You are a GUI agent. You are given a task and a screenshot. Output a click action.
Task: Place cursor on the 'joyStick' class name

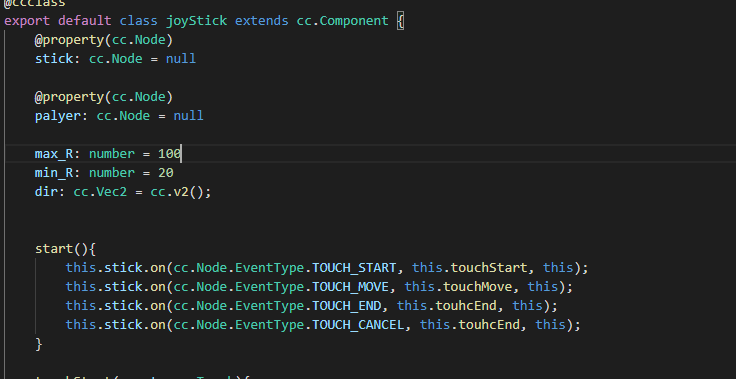coord(196,21)
